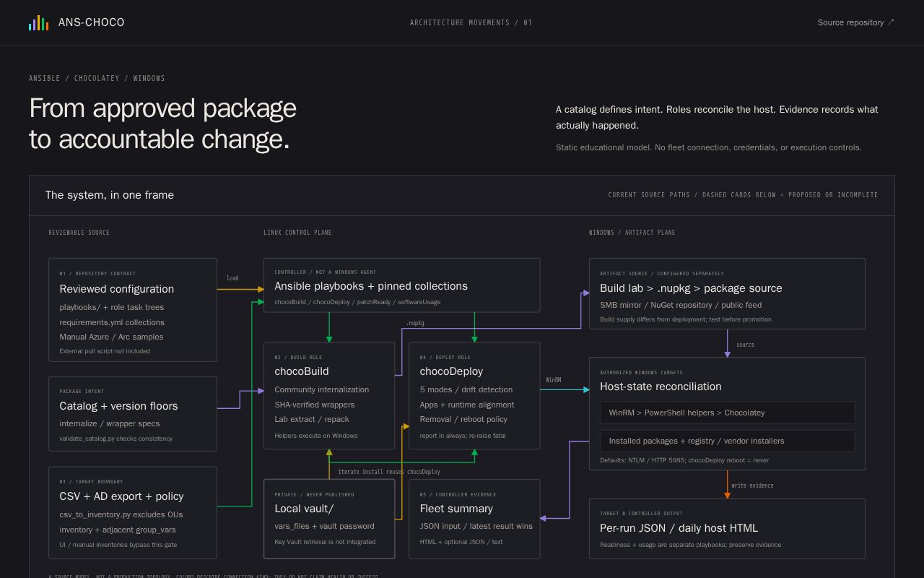Select the Reviewed configuration card

pos(133,310)
